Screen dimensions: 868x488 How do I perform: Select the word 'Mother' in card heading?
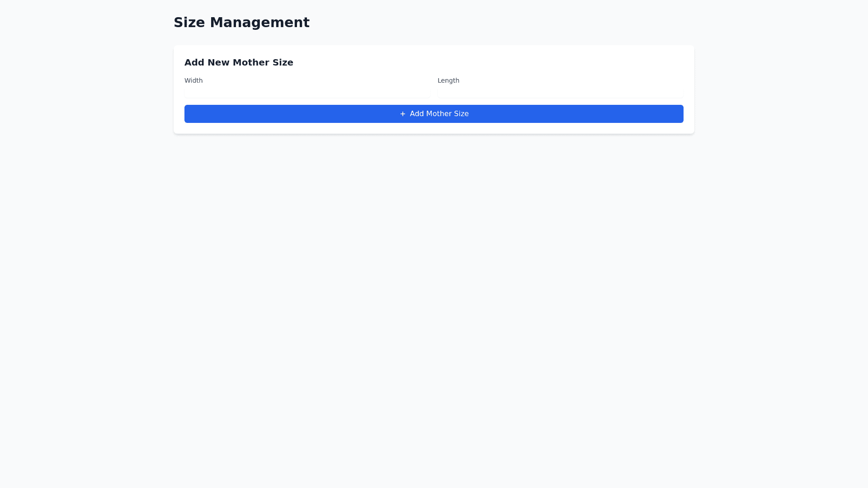(250, 62)
